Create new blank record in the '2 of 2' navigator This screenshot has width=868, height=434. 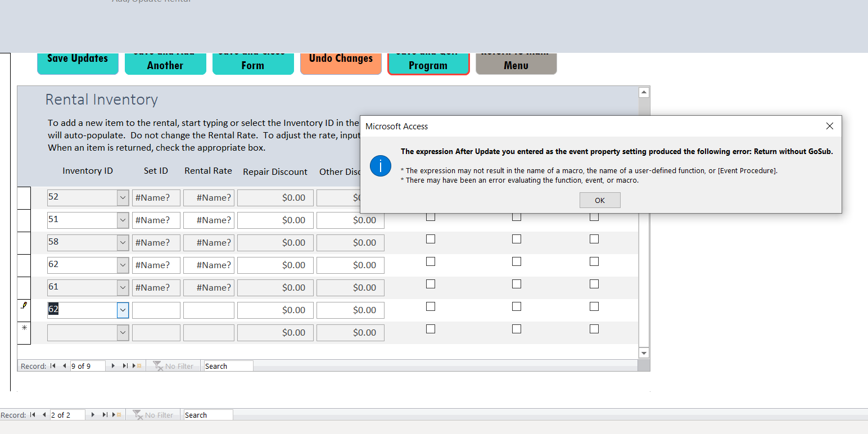[117, 415]
